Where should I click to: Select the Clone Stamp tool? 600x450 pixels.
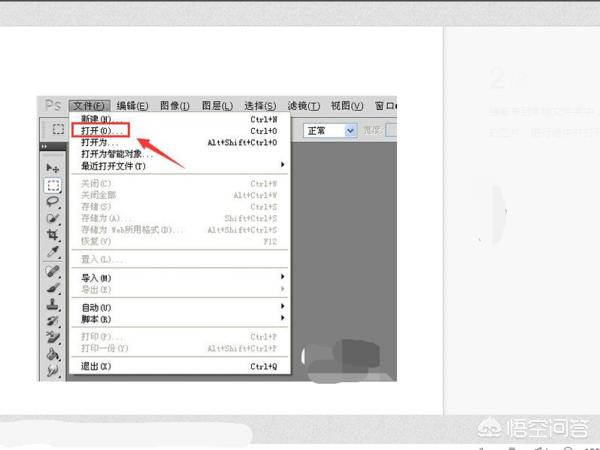pos(53,305)
